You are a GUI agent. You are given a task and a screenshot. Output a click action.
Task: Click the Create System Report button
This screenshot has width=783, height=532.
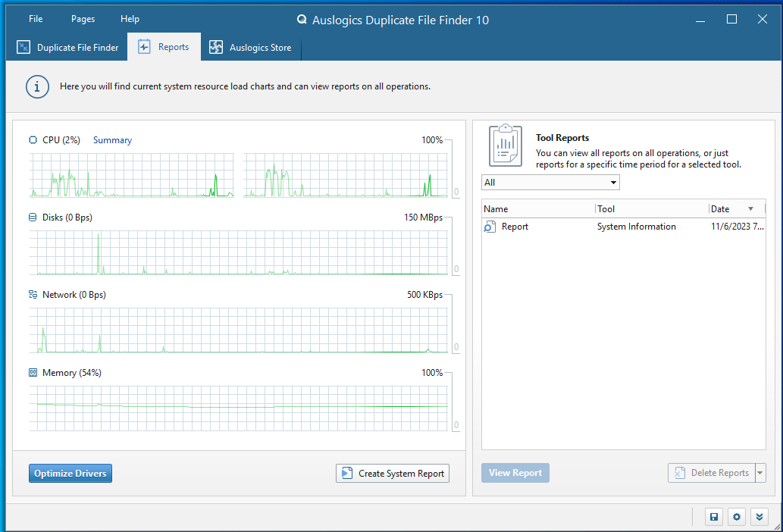click(393, 474)
